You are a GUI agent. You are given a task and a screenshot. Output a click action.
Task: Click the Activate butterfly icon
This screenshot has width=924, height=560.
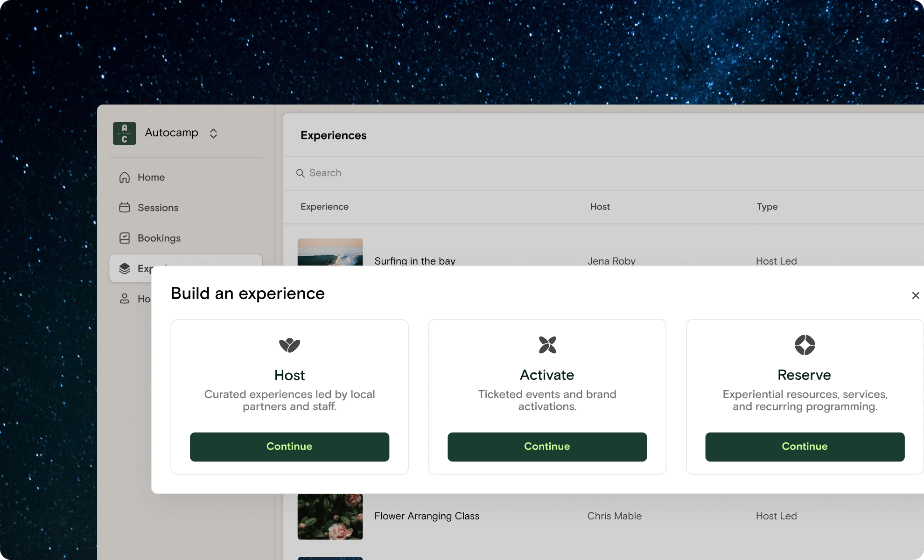pyautogui.click(x=547, y=345)
